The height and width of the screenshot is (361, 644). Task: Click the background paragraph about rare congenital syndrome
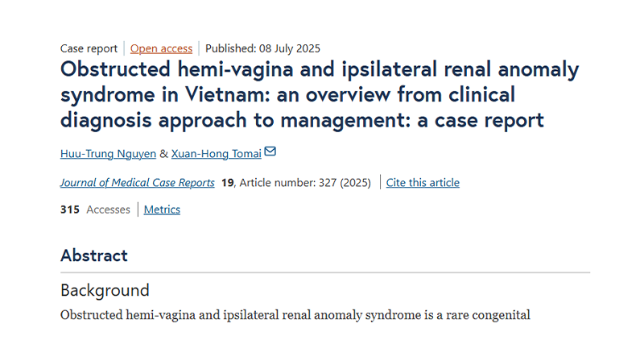point(295,315)
